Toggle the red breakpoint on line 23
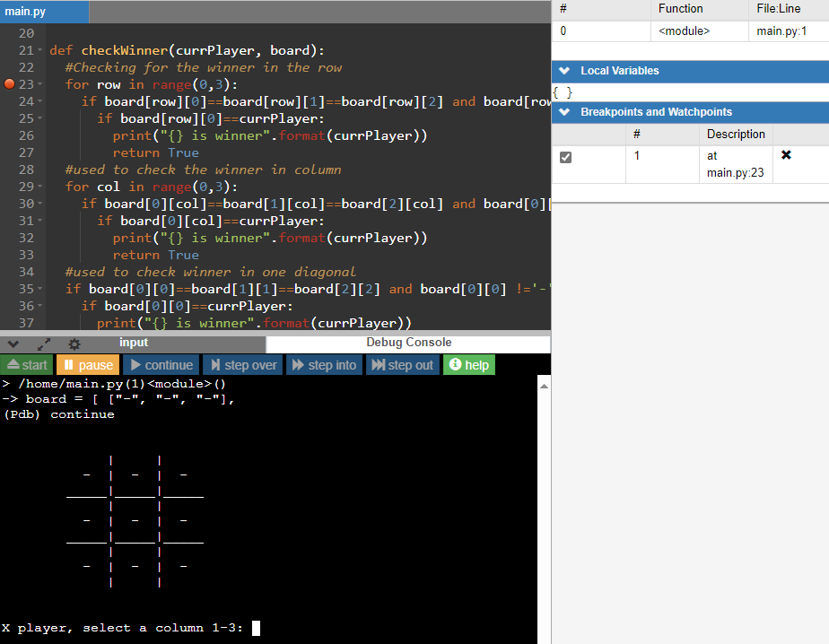Image resolution: width=829 pixels, height=644 pixels. click(x=9, y=83)
